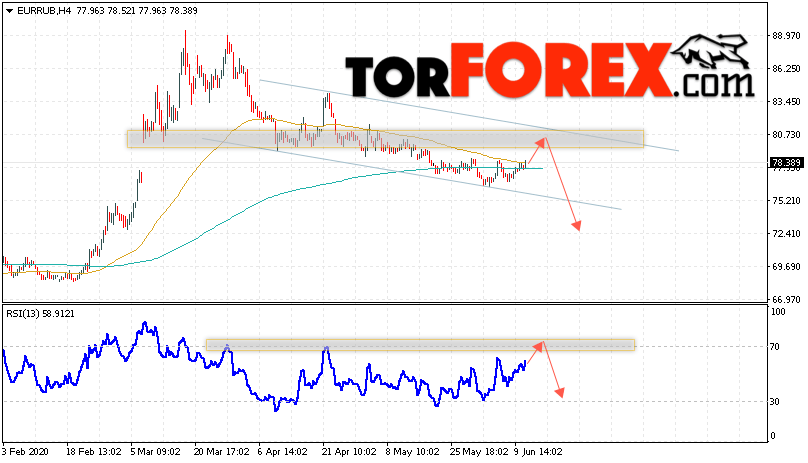
Task: Select price axis label 88.970
Action: [786, 36]
